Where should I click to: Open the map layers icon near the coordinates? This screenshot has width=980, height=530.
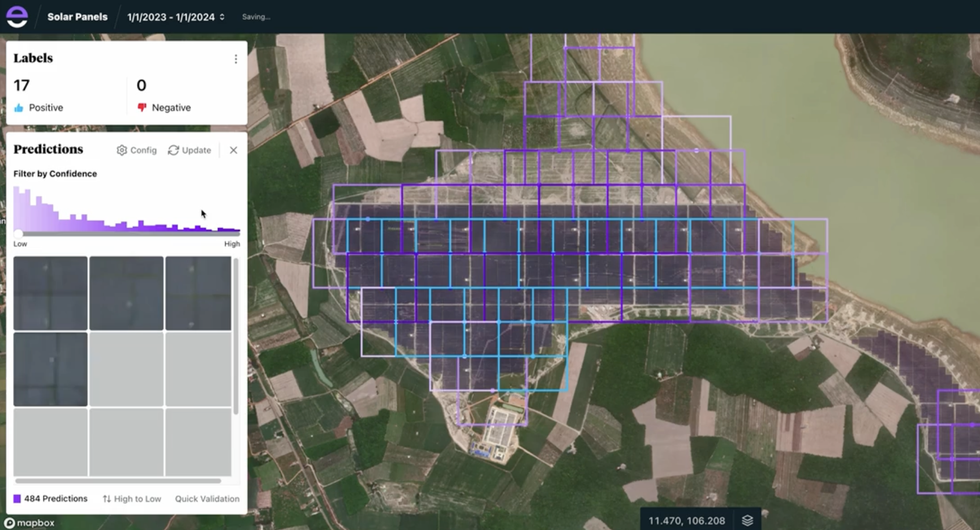(x=747, y=520)
